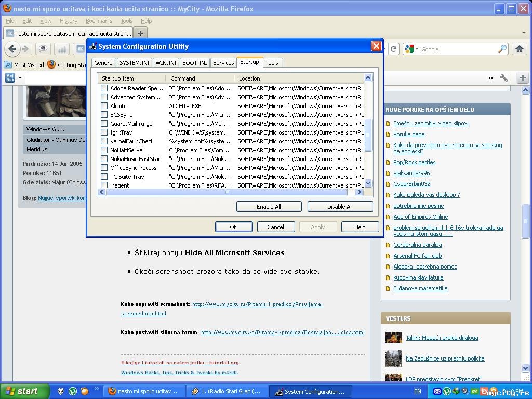Open the Bookmarks menu
Screen dimensions: 532x399
pos(99,21)
